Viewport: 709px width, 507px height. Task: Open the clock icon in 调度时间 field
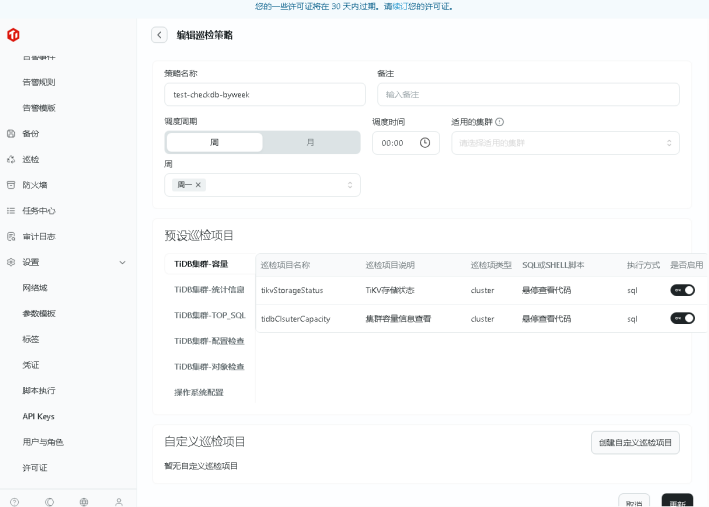(x=425, y=143)
